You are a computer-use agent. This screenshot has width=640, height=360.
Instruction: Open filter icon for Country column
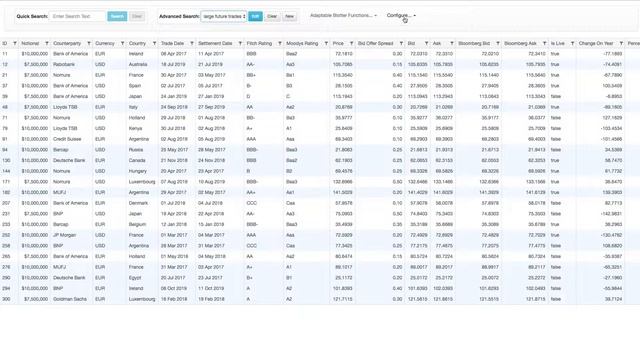[x=154, y=43]
